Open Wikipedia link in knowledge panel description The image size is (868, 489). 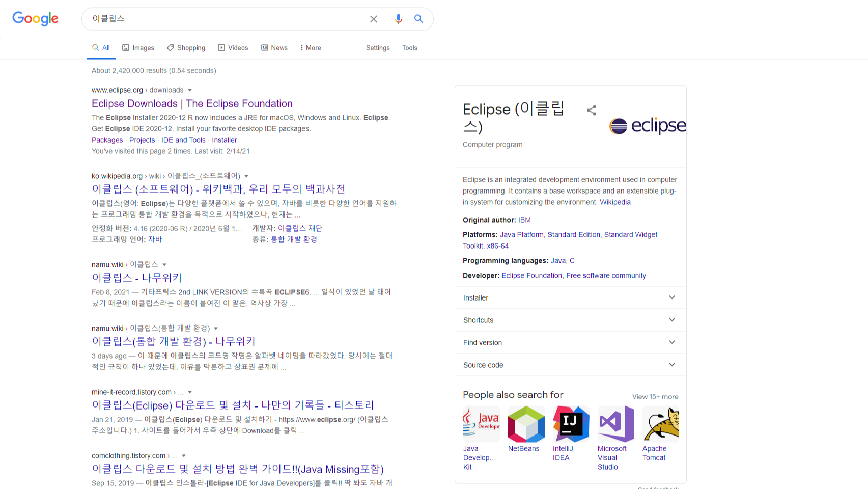[x=615, y=202]
